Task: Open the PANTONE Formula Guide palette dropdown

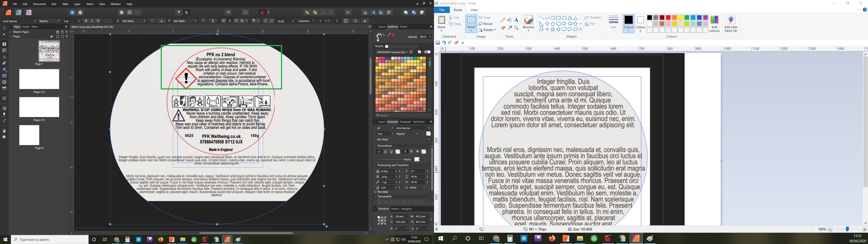Action: 392,52
